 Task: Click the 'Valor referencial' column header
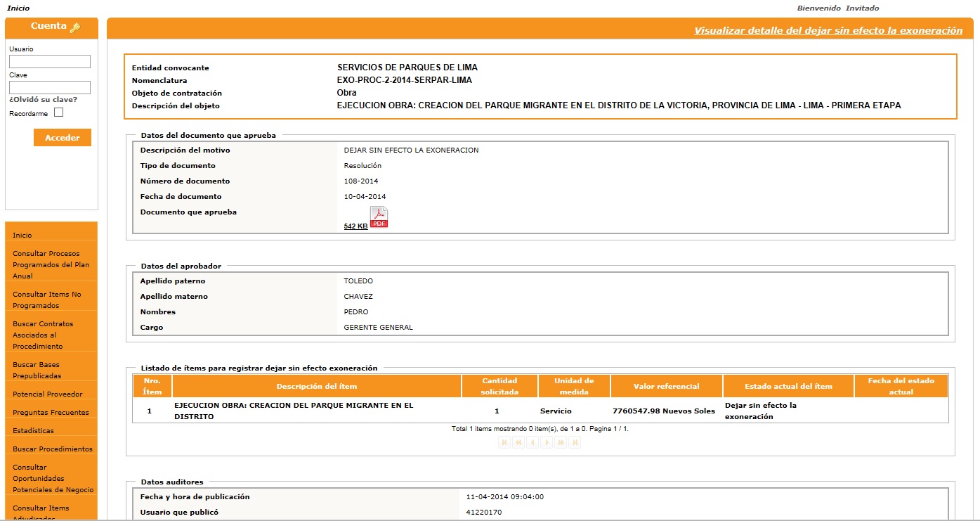point(667,386)
